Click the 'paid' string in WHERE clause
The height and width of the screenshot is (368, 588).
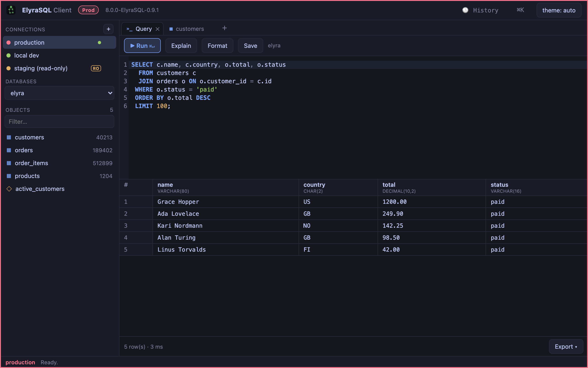coord(207,89)
